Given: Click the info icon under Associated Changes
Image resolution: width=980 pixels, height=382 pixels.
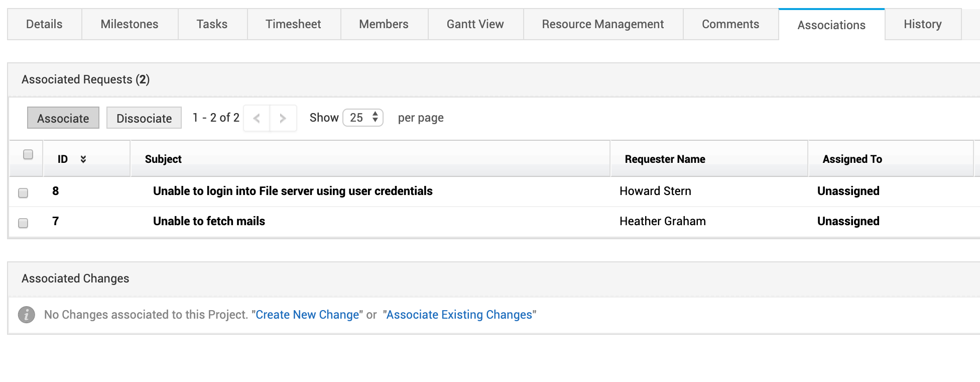Looking at the screenshot, I should tap(27, 315).
